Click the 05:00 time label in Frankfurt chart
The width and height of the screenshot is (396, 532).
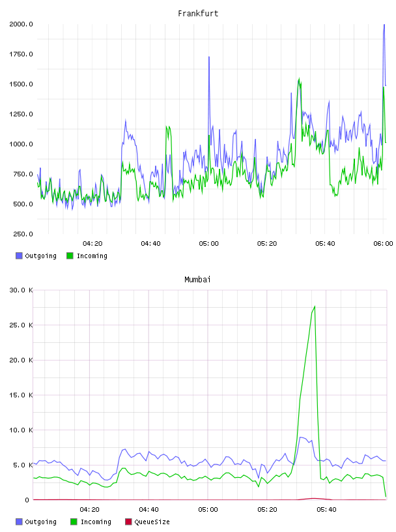click(209, 244)
